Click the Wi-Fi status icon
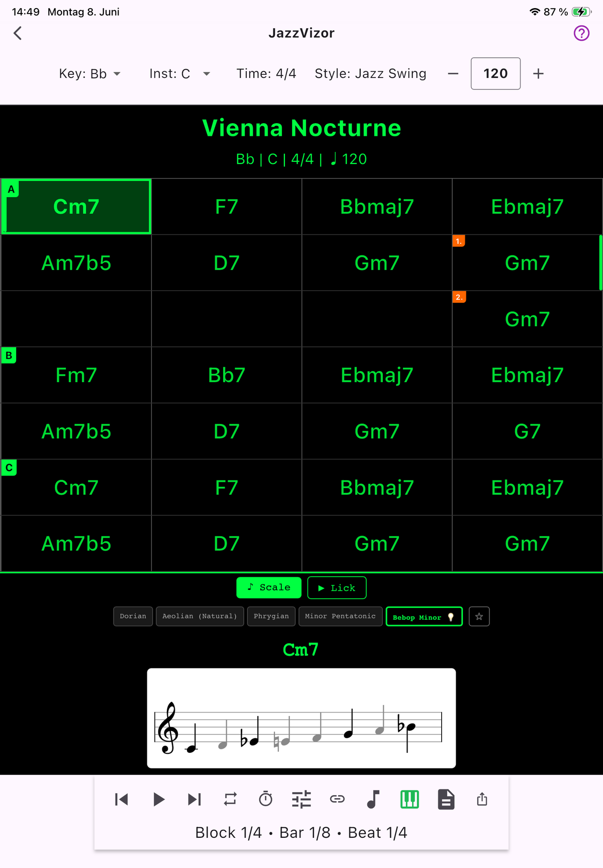This screenshot has height=868, width=603. (535, 12)
